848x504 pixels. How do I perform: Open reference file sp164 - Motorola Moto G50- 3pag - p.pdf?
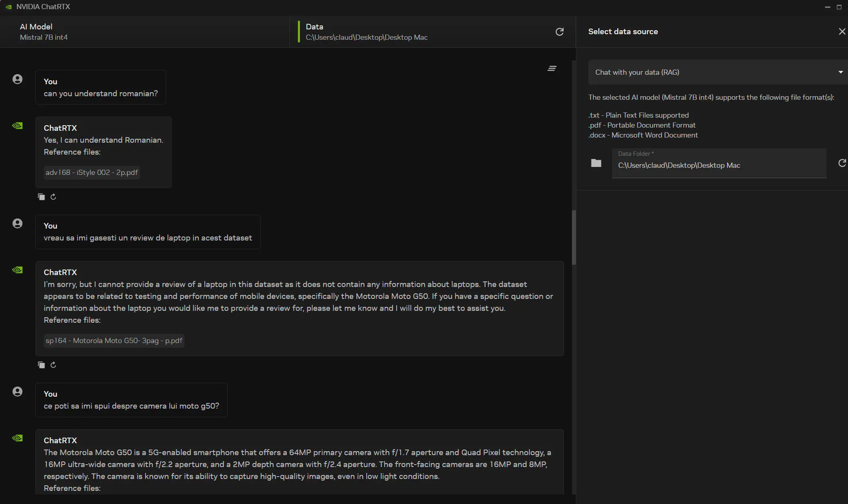tap(114, 341)
